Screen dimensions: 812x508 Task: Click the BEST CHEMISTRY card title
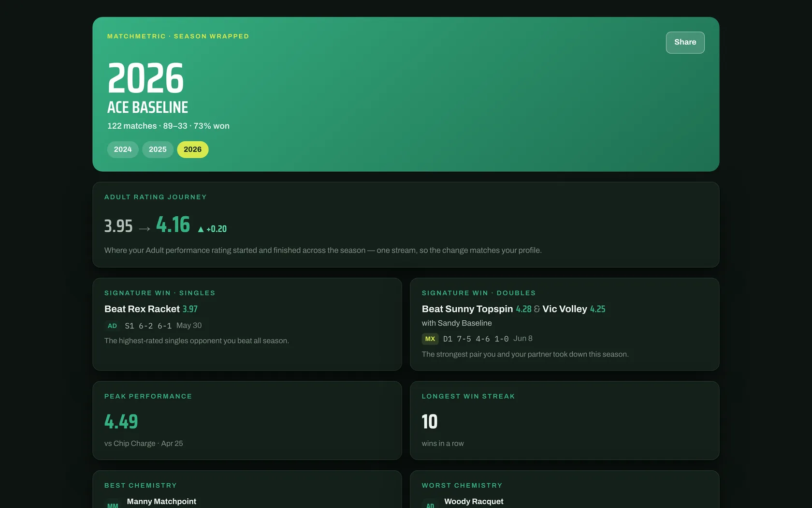pos(141,486)
